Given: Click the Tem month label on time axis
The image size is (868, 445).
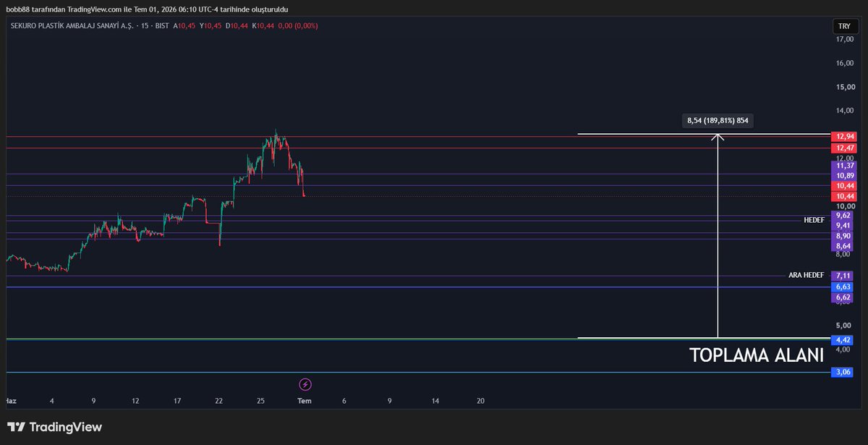Looking at the screenshot, I should pyautogui.click(x=305, y=400).
